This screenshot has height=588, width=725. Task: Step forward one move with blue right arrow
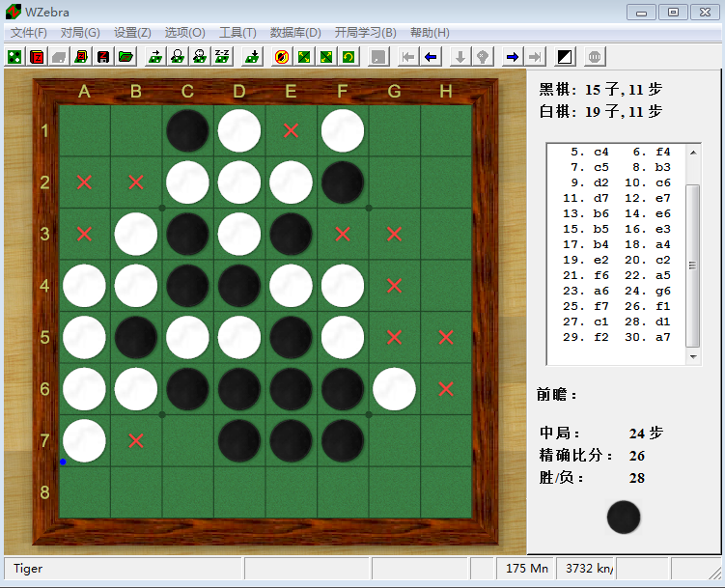point(513,57)
